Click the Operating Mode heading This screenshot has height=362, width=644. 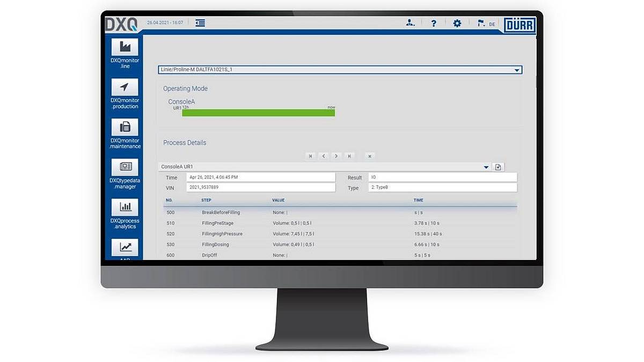(x=185, y=89)
